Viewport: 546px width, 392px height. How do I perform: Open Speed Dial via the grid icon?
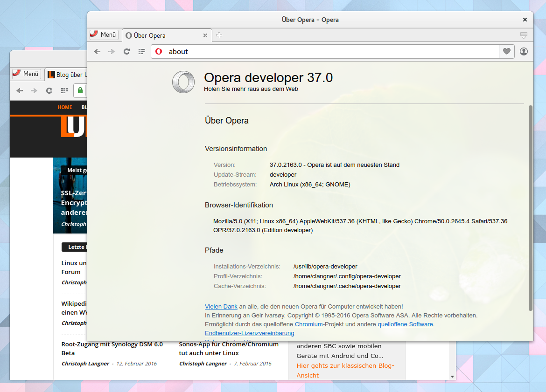(141, 51)
